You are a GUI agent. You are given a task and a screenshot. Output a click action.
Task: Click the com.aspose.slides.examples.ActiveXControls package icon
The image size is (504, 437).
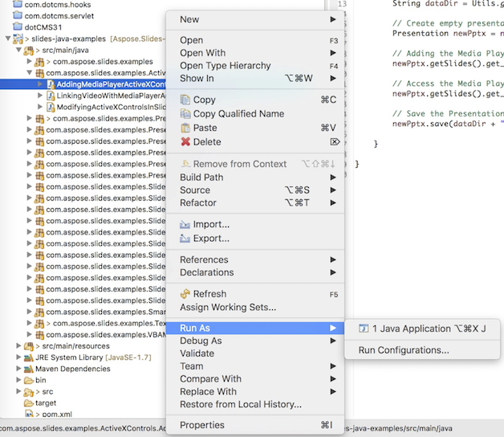click(39, 73)
